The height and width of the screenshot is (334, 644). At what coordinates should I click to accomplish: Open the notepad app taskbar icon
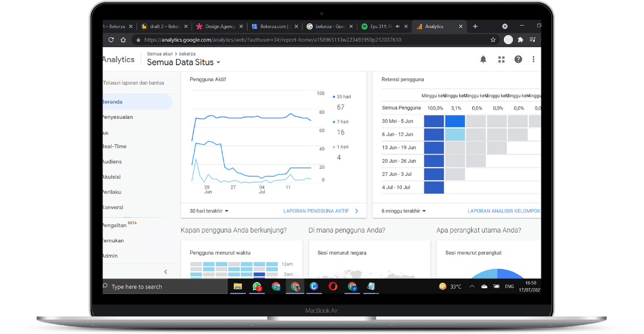click(370, 286)
